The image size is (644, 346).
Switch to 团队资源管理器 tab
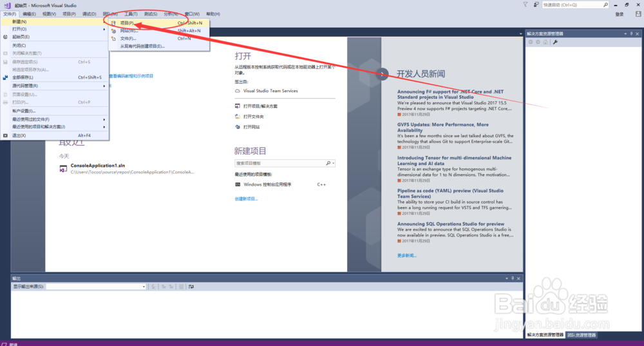click(582, 335)
